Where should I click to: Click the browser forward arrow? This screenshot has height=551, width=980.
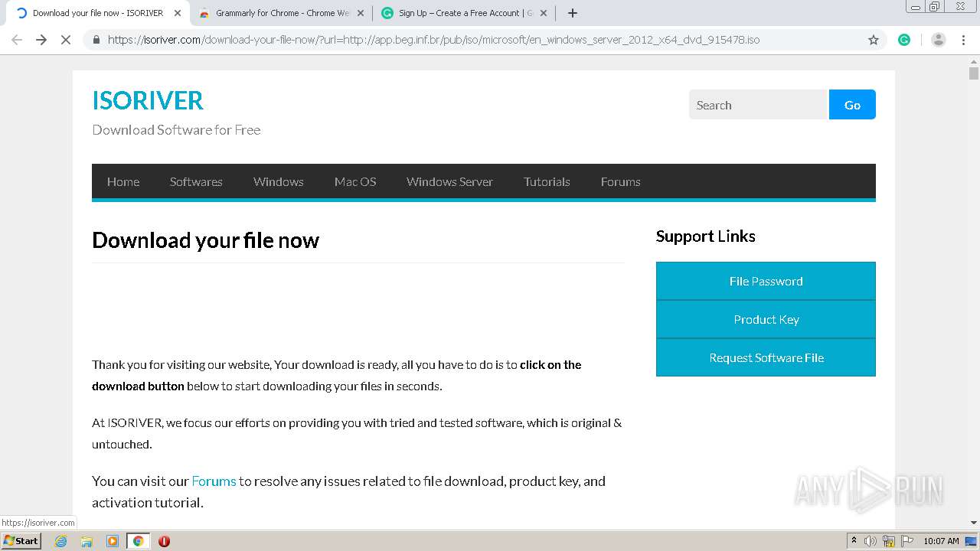pos(41,40)
